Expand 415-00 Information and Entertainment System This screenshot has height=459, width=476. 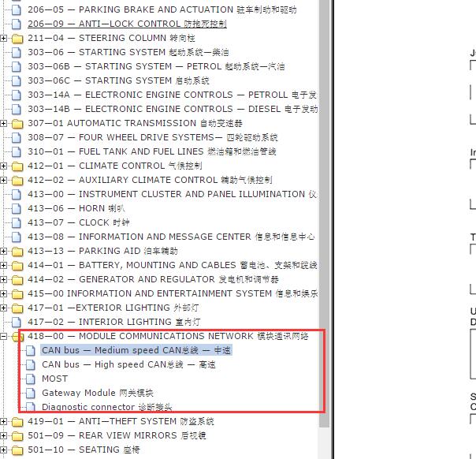point(3,293)
